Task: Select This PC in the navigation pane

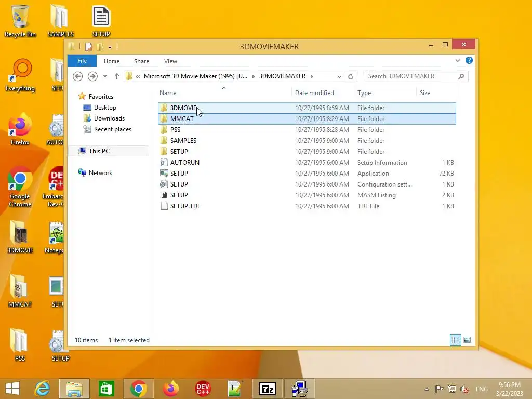Action: click(109, 151)
